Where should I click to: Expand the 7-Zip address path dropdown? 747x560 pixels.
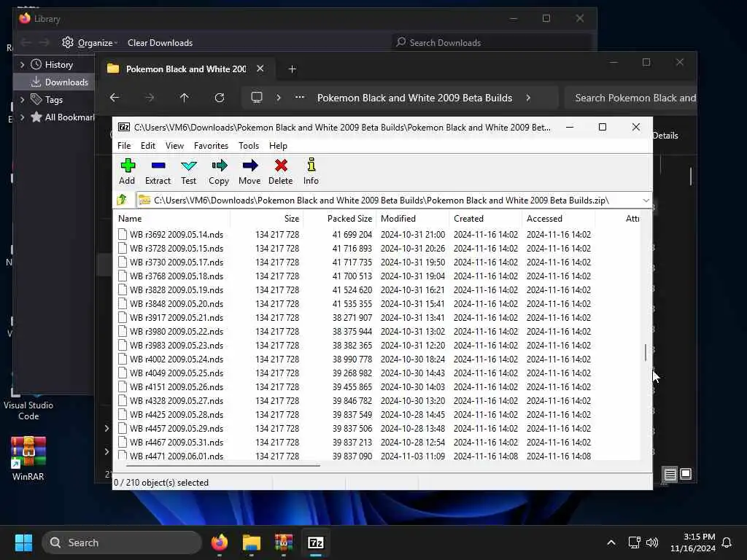point(646,201)
